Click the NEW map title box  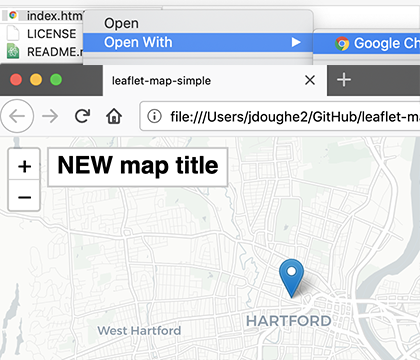coord(138,167)
